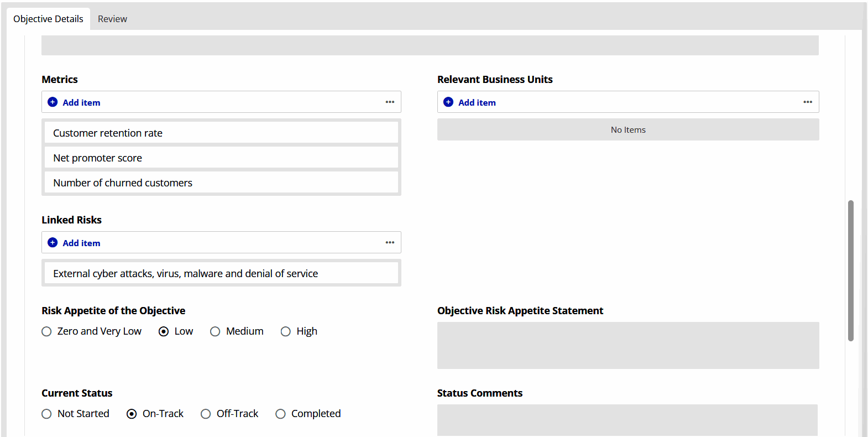Select High risk appetite option

coord(285,331)
